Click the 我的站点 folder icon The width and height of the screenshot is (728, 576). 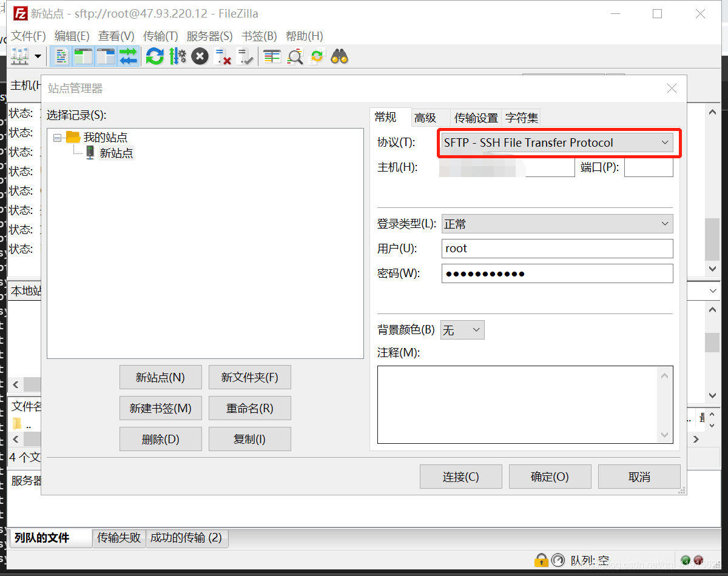[73, 137]
